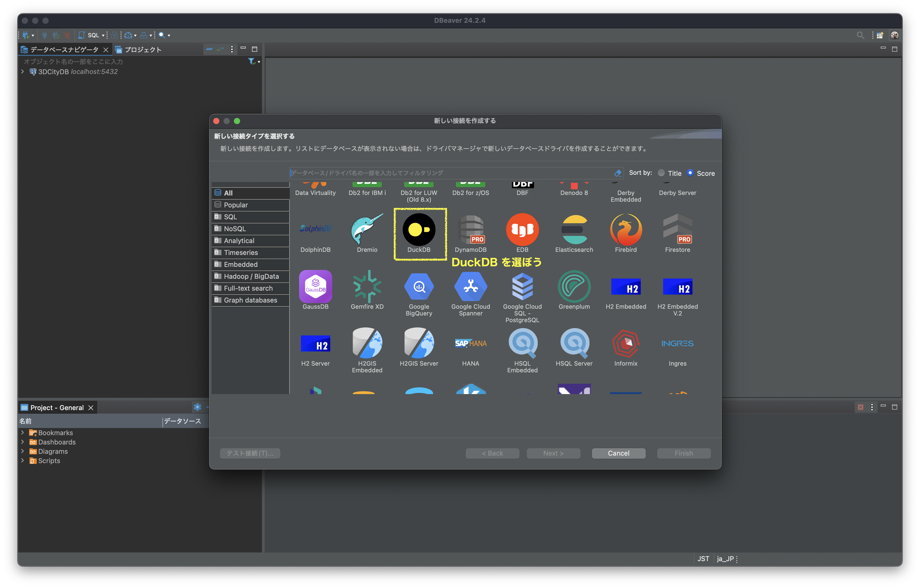Expand the Scripts folder
This screenshot has width=920, height=588.
[23, 461]
